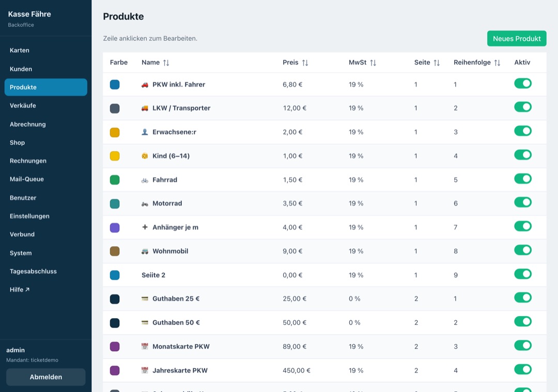Click the motorcycle icon beside Motorrad
The width and height of the screenshot is (558, 392).
pos(145,203)
